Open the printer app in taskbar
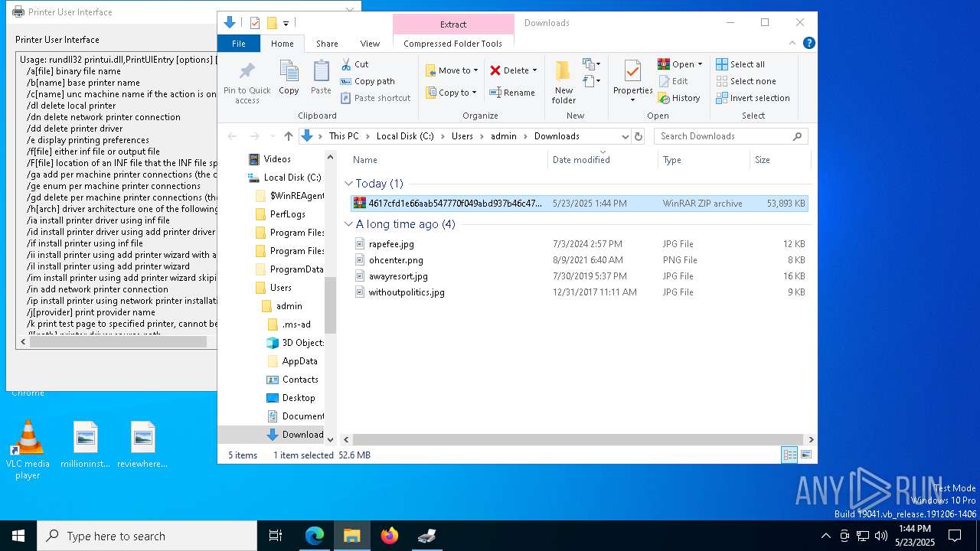 click(x=427, y=536)
